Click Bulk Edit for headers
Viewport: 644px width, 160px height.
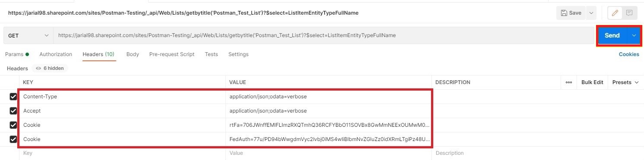click(x=592, y=82)
